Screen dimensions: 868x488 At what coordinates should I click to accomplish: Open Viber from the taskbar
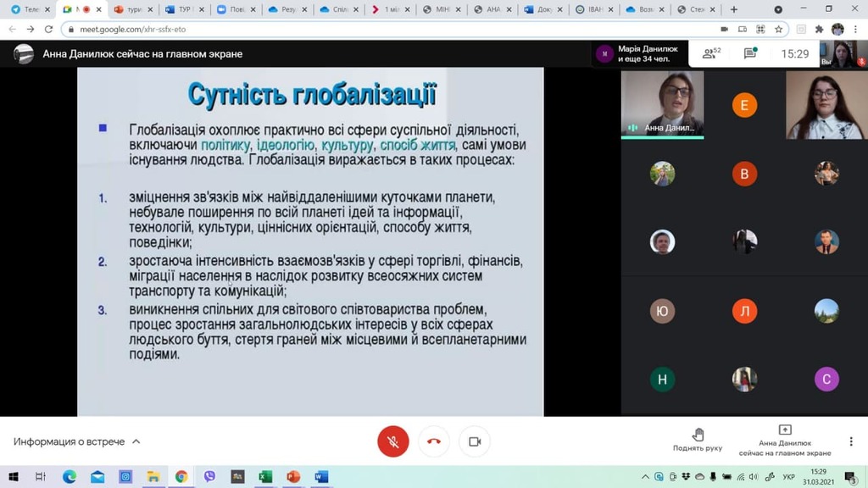point(209,477)
